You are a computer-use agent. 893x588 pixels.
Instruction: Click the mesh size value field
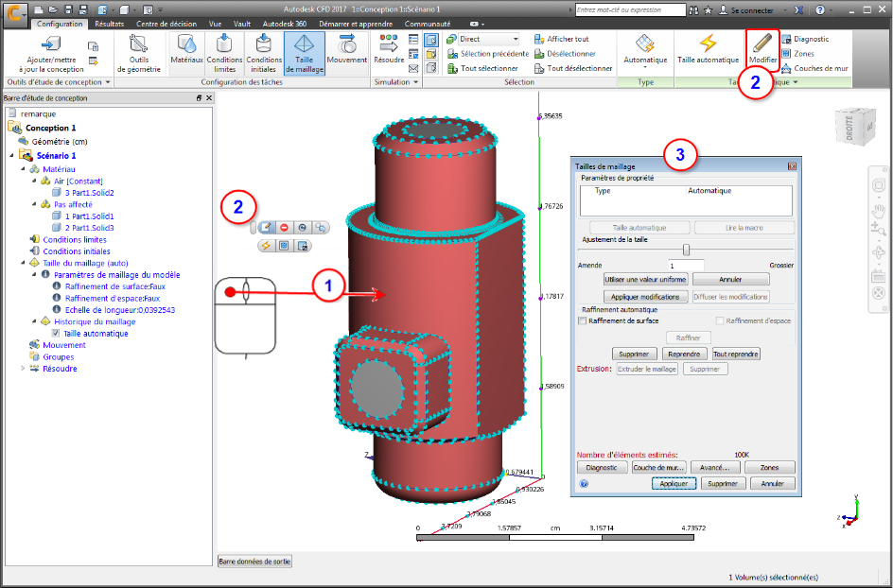click(x=686, y=266)
